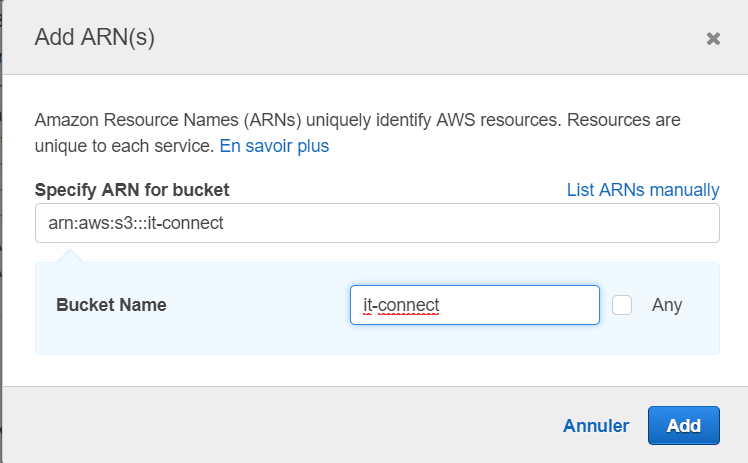Switch to "List ARNs manually" mode
This screenshot has height=463, width=748.
(x=642, y=190)
